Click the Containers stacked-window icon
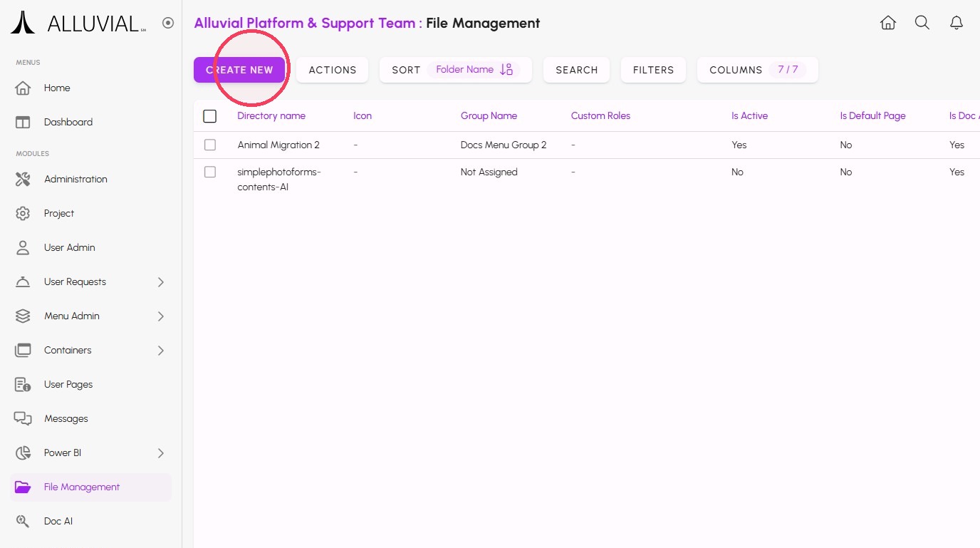980x548 pixels. (23, 351)
